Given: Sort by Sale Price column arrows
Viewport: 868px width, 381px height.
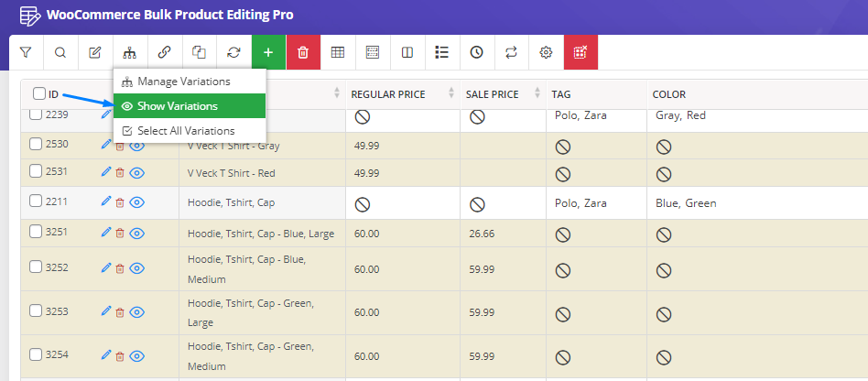Looking at the screenshot, I should tap(537, 93).
